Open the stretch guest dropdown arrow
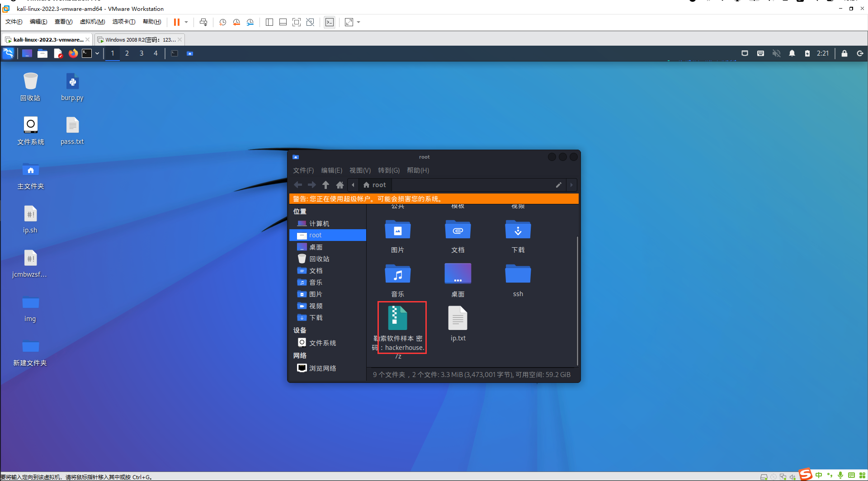Viewport: 868px width, 481px height. coord(359,22)
